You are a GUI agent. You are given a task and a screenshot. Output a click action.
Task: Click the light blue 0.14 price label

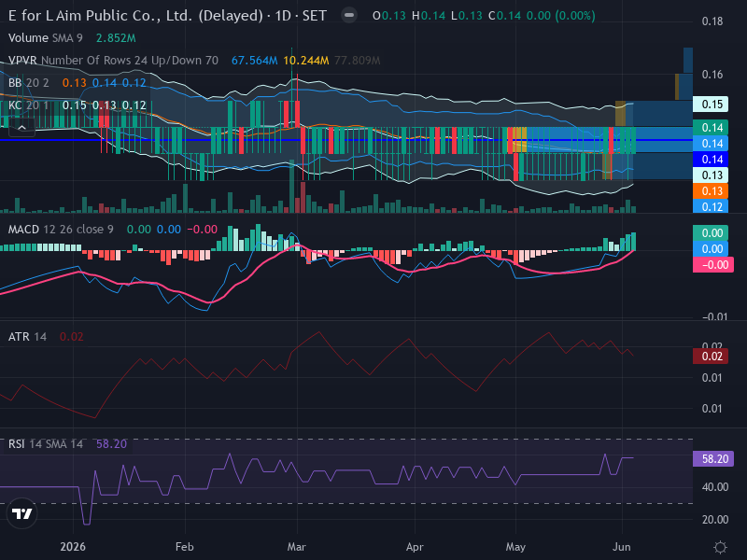tap(711, 144)
